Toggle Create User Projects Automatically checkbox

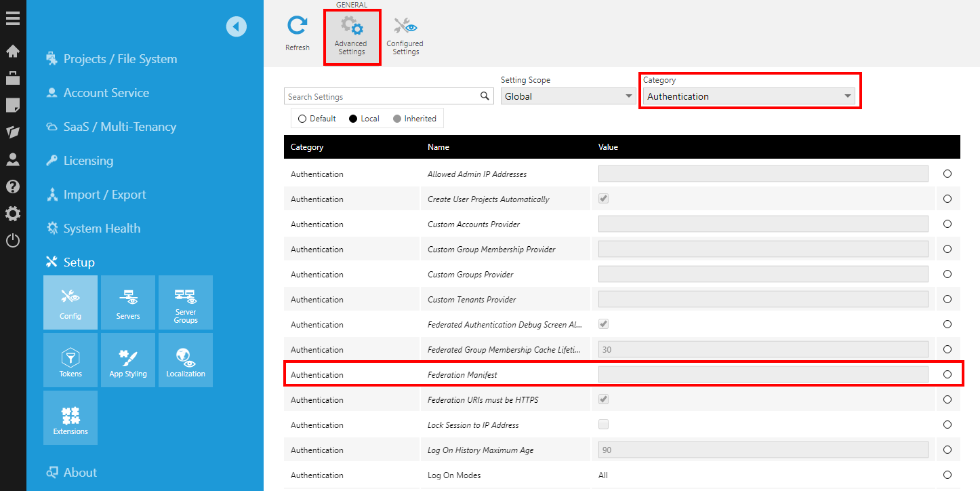[603, 199]
